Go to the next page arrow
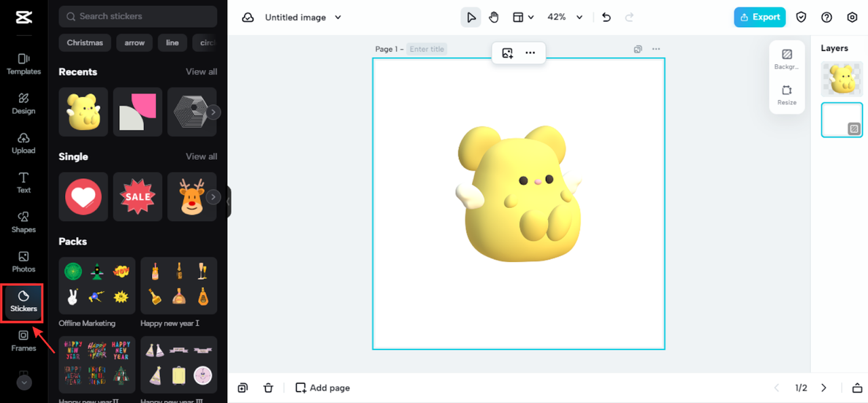The height and width of the screenshot is (403, 868). [x=824, y=388]
